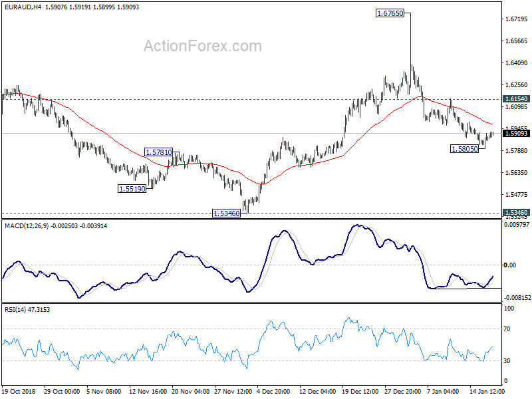Click the 20 Nov 04:00 time label
Screen dimensions: 532x399
point(190,391)
